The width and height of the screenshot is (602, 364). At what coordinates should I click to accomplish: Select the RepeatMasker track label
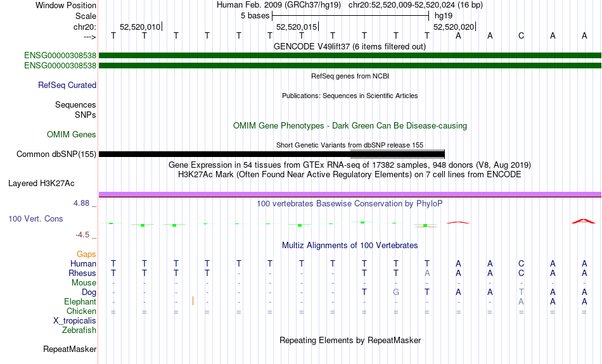pos(70,349)
